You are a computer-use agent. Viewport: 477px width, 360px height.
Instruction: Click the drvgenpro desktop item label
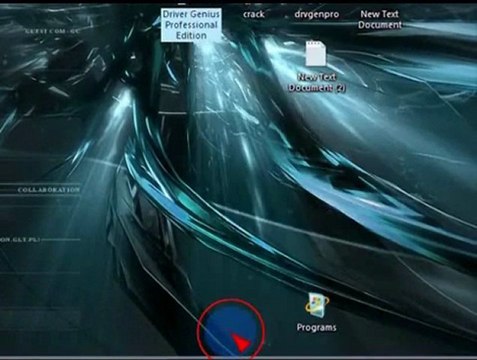(x=317, y=14)
